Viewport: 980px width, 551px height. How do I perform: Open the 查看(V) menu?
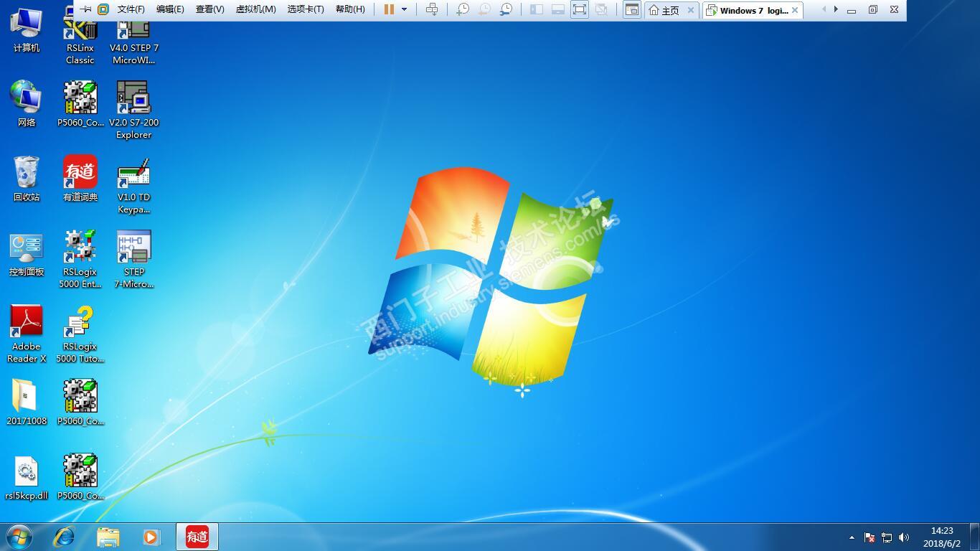[x=210, y=9]
